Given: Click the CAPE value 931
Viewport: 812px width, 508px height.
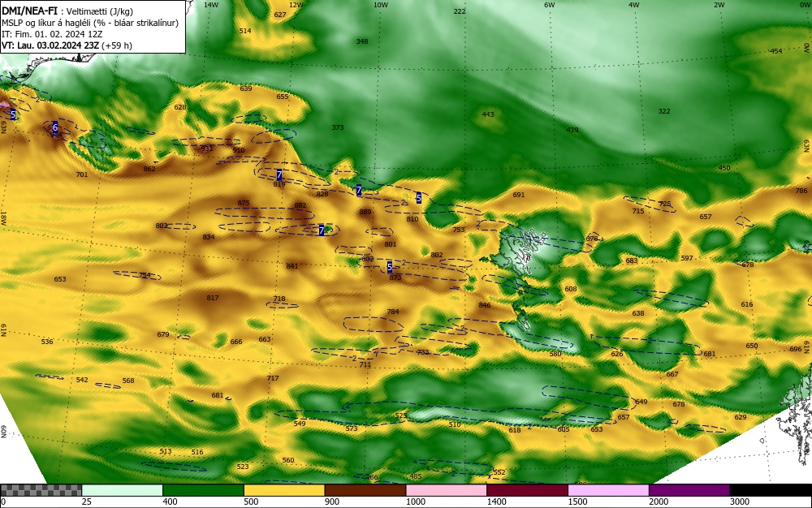Looking at the screenshot, I should (x=206, y=149).
